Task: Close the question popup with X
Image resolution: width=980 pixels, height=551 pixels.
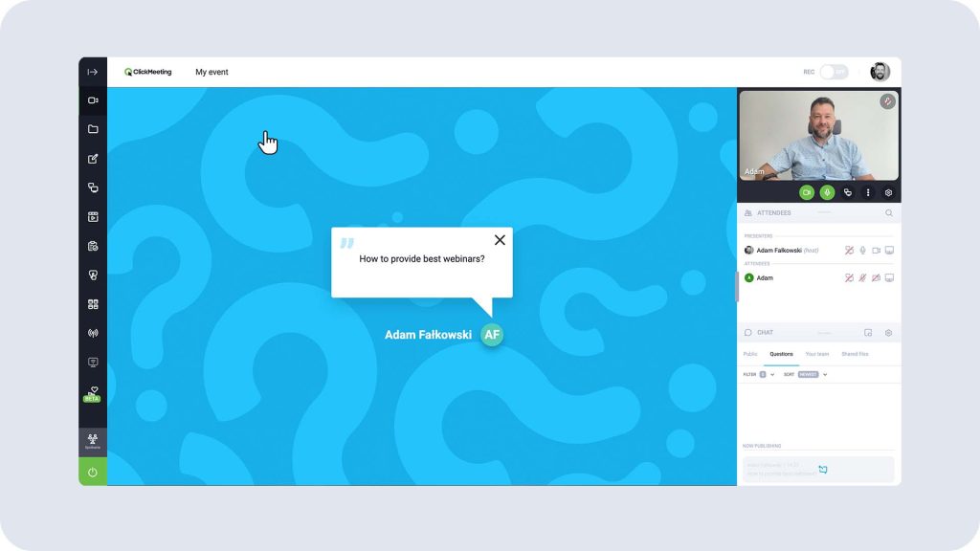Action: pyautogui.click(x=500, y=240)
